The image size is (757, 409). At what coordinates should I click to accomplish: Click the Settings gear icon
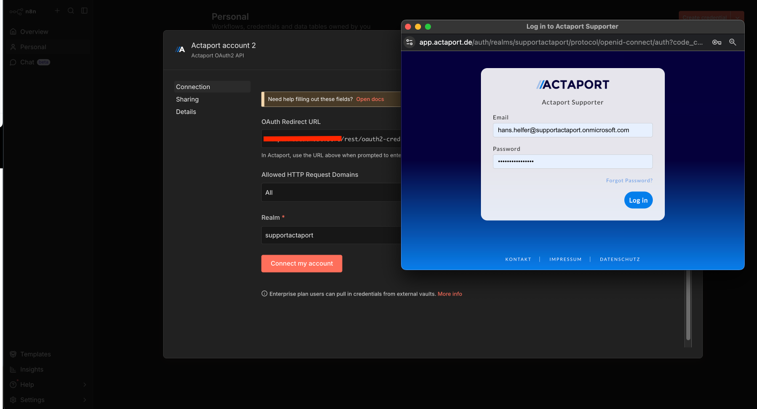pyautogui.click(x=13, y=400)
